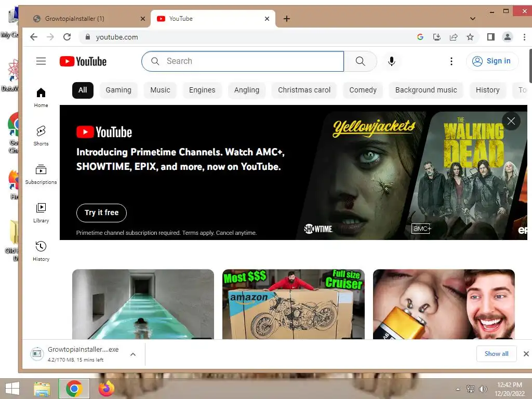Close the GrowtopiaInstaller (1) tab

(x=143, y=19)
